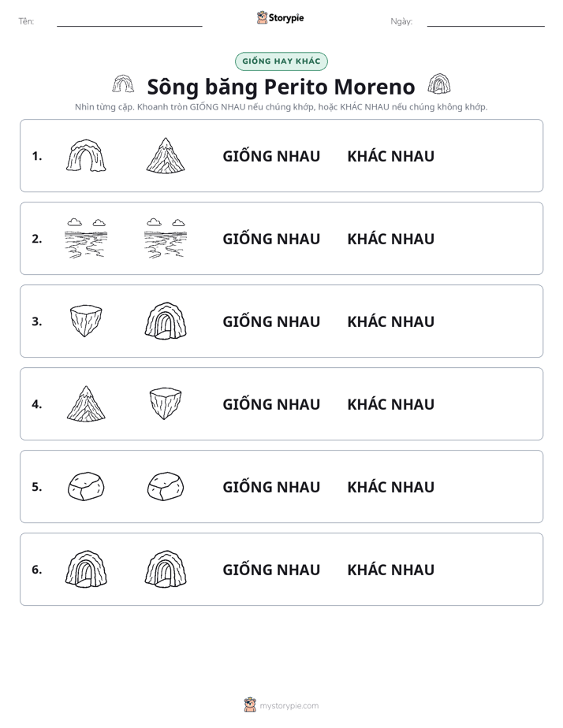Viewport: 563px width, 728px height.
Task: Click the left boulder icon in row 5
Action: (x=86, y=486)
